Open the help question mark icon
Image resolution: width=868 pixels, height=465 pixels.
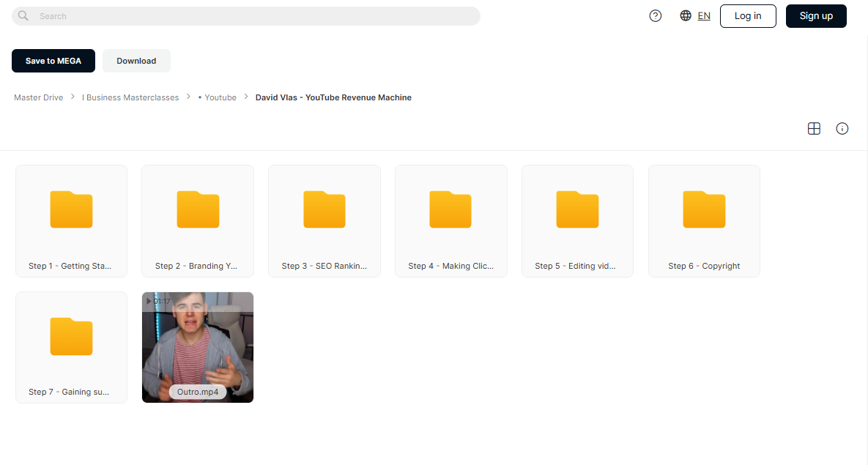pyautogui.click(x=656, y=16)
